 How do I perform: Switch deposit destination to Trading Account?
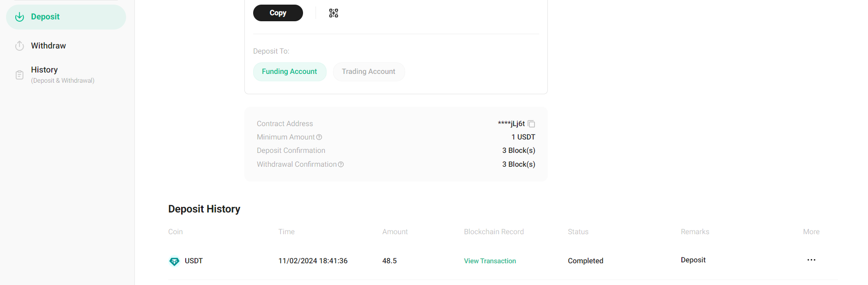click(x=369, y=72)
